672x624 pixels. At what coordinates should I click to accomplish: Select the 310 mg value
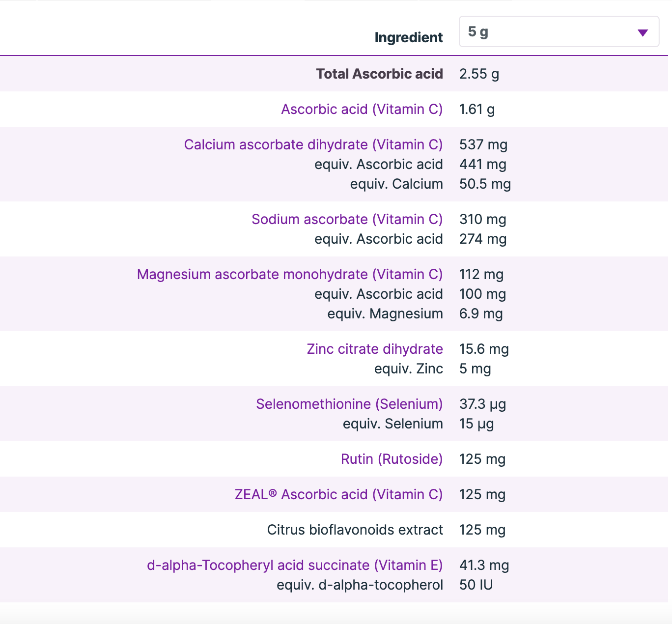(x=483, y=219)
